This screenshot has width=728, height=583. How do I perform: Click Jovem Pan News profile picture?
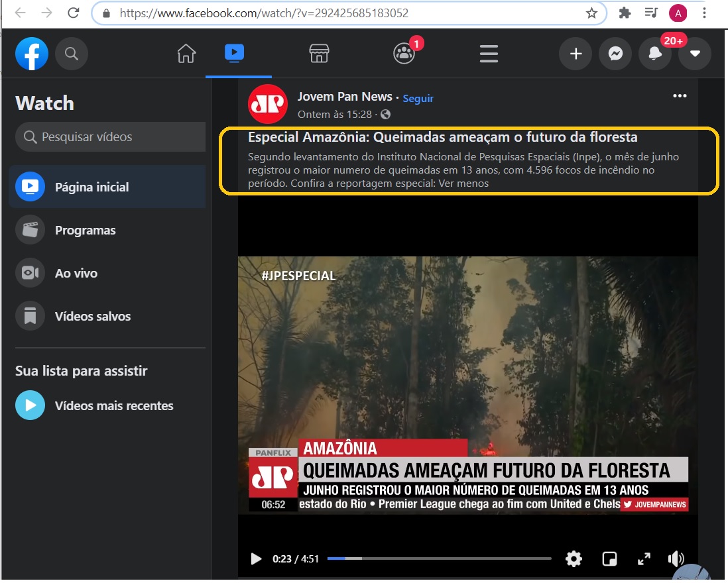[x=268, y=104]
